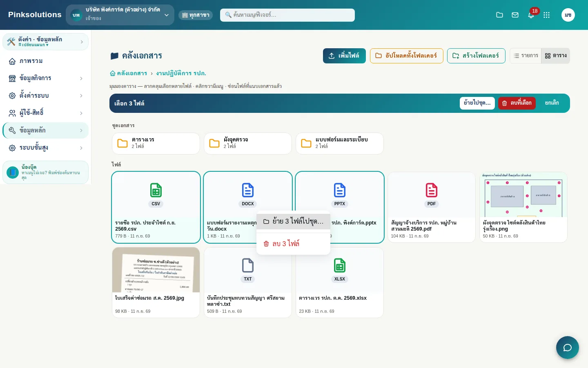The width and height of the screenshot is (588, 368).
Task: Click the ผู้ใช้-สิทธิ์ users icon in sidebar
Action: click(x=12, y=113)
